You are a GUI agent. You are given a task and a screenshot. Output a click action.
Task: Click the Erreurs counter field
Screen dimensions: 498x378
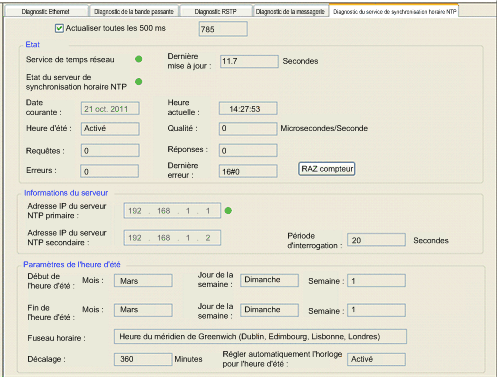point(109,171)
